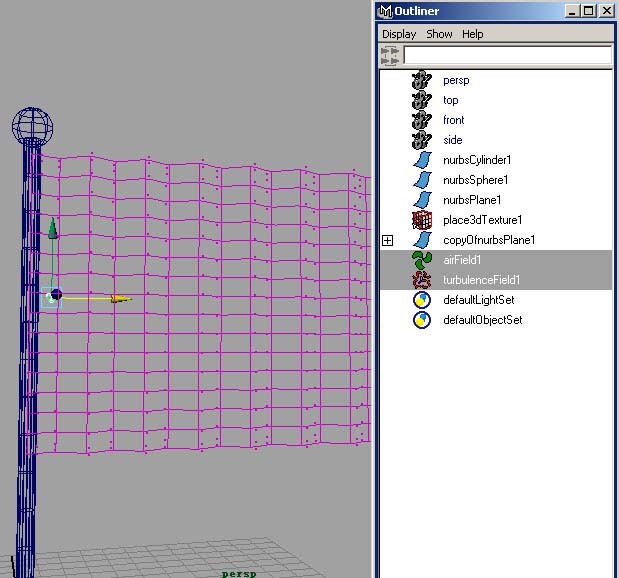Click the front camera icon
Viewport: 619px width, 578px height.
click(x=422, y=120)
